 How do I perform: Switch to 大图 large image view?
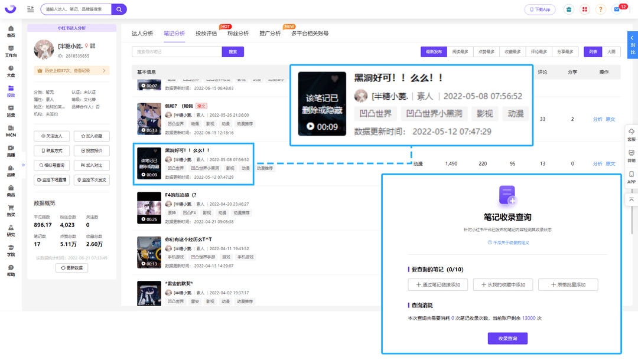coord(611,51)
